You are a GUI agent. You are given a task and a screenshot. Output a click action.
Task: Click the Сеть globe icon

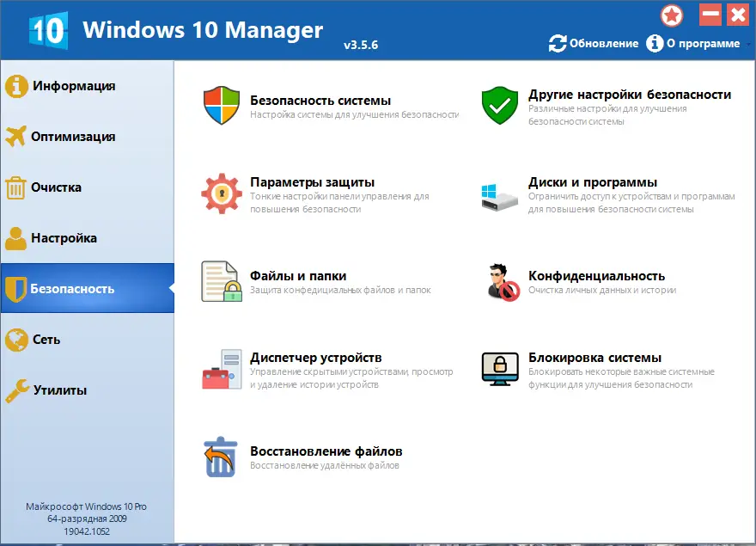(x=16, y=340)
